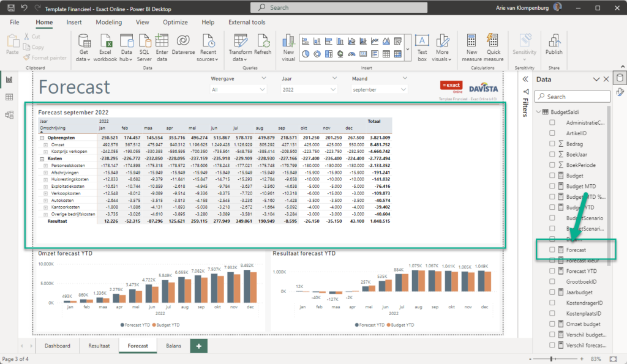Click the Transform data icon
The image size is (627, 364).
pyautogui.click(x=241, y=45)
